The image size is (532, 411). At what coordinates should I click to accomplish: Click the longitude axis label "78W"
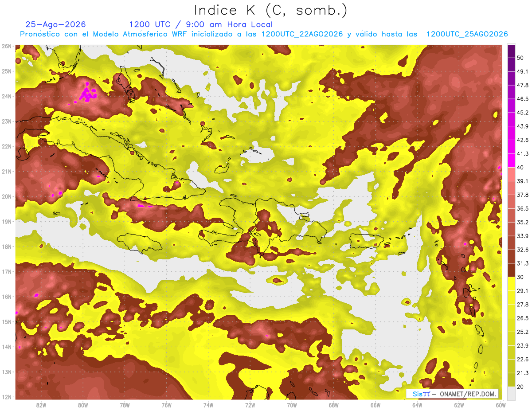125,405
